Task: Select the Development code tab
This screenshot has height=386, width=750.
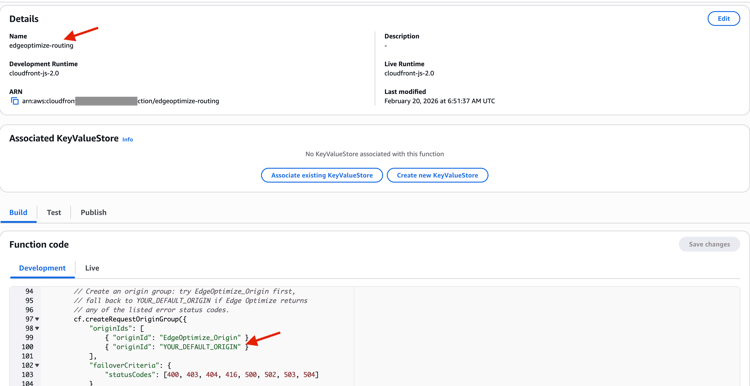Action: pyautogui.click(x=42, y=268)
